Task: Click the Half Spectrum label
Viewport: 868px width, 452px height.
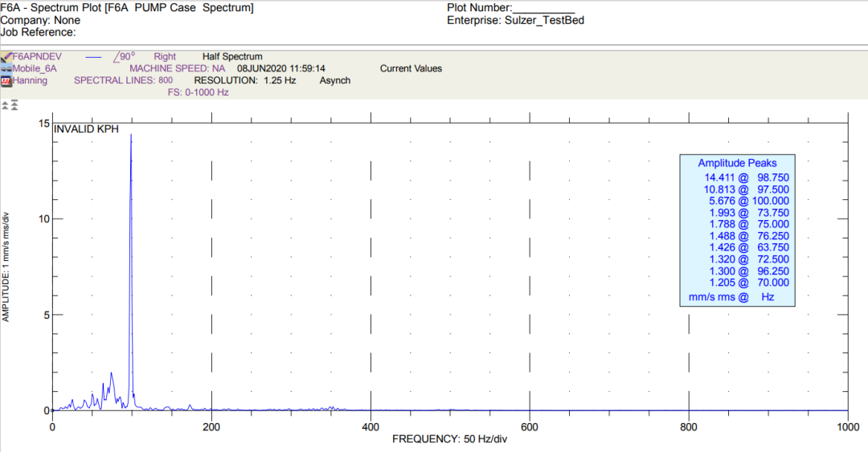Action: pos(232,56)
